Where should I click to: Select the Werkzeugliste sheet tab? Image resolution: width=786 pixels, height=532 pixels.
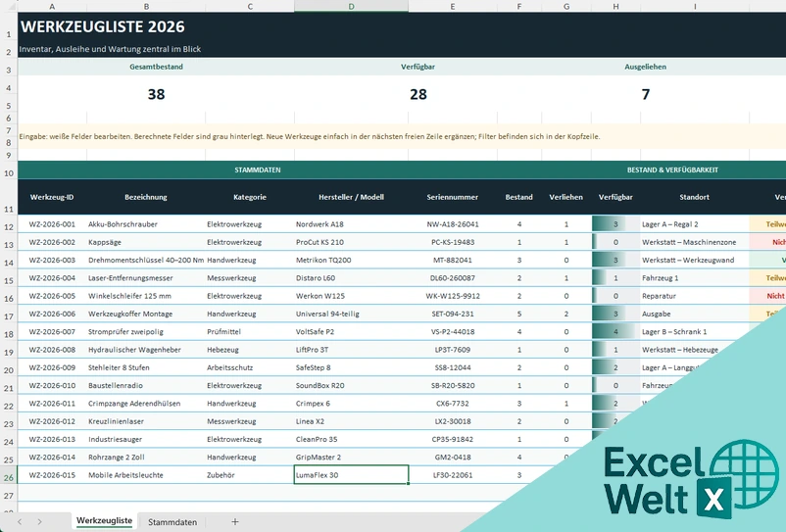coord(104,521)
